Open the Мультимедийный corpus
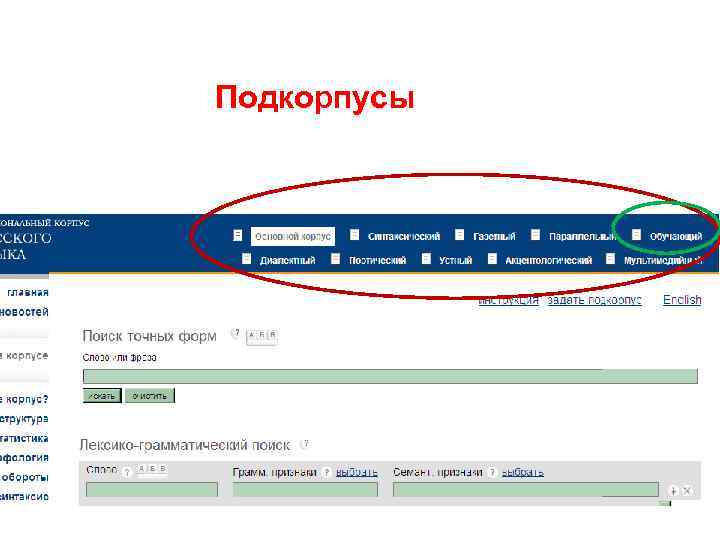 click(663, 260)
